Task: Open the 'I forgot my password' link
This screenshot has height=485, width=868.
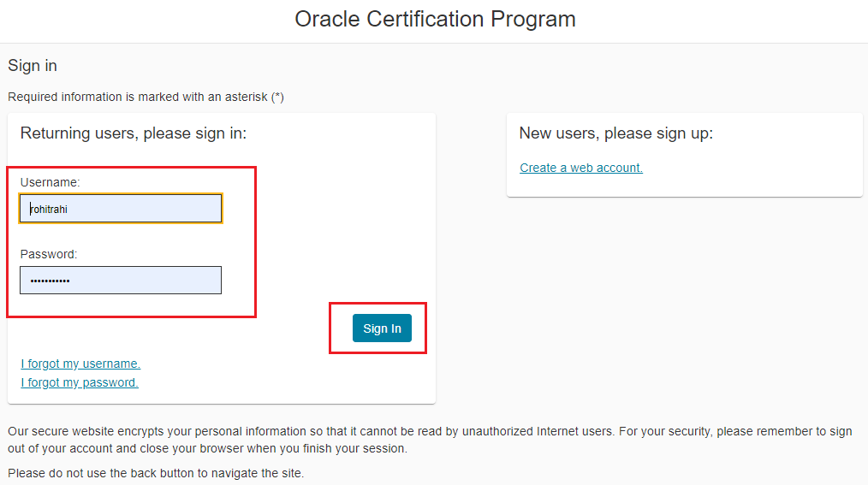Action: [80, 382]
